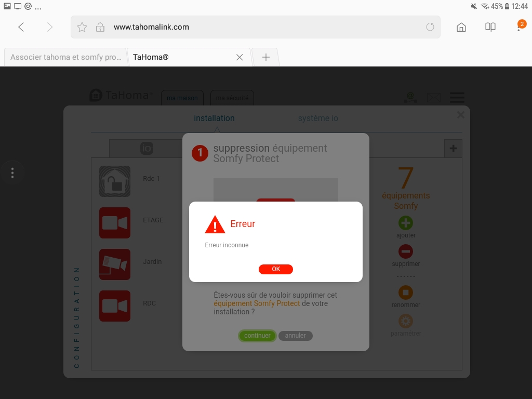Select the Jardin outdoor camera icon
Image resolution: width=532 pixels, height=399 pixels.
pyautogui.click(x=115, y=264)
